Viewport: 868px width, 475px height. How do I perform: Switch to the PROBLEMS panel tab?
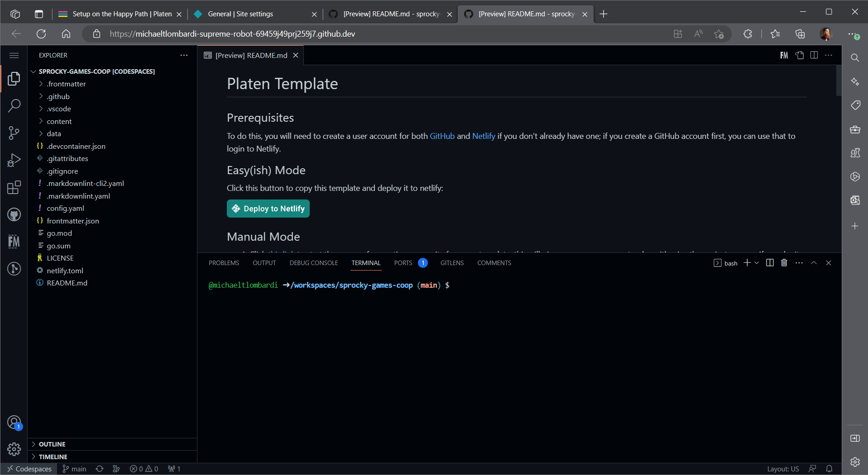coord(224,263)
